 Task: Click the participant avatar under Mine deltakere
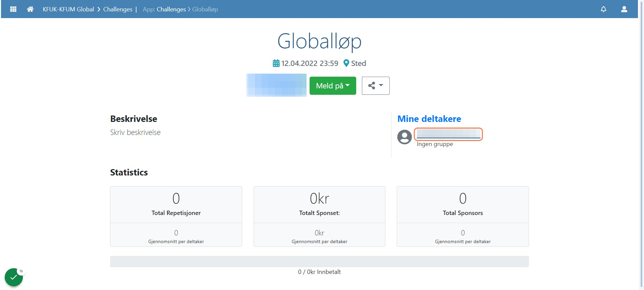point(405,137)
